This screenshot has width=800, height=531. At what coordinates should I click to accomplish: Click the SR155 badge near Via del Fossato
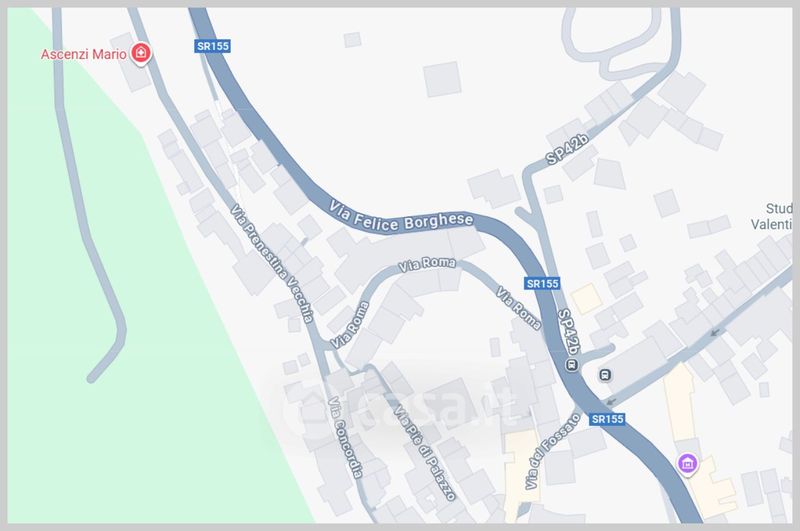pyautogui.click(x=607, y=419)
